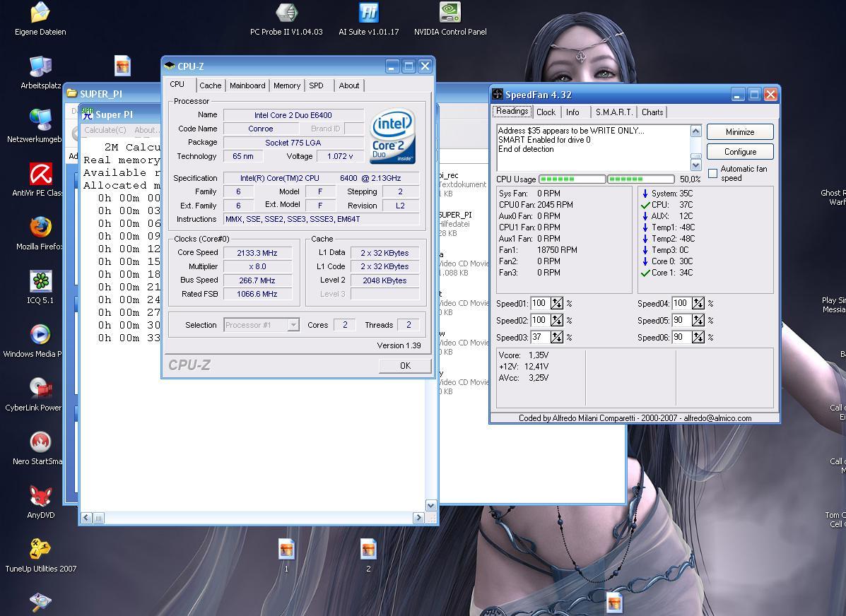Click Super PI vertical scroll down arrow
Viewport: 846px width, 616px height.
point(430,505)
